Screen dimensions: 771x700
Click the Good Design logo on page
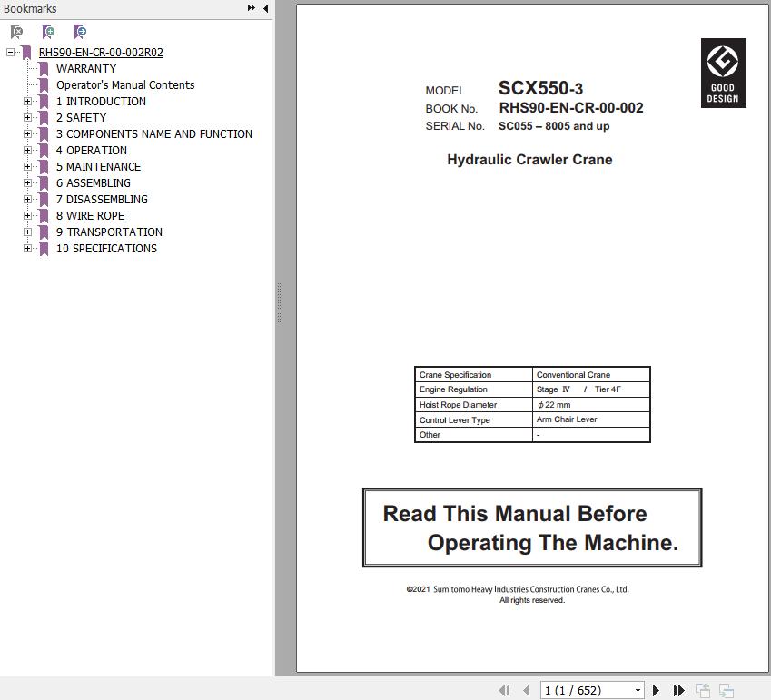[723, 73]
